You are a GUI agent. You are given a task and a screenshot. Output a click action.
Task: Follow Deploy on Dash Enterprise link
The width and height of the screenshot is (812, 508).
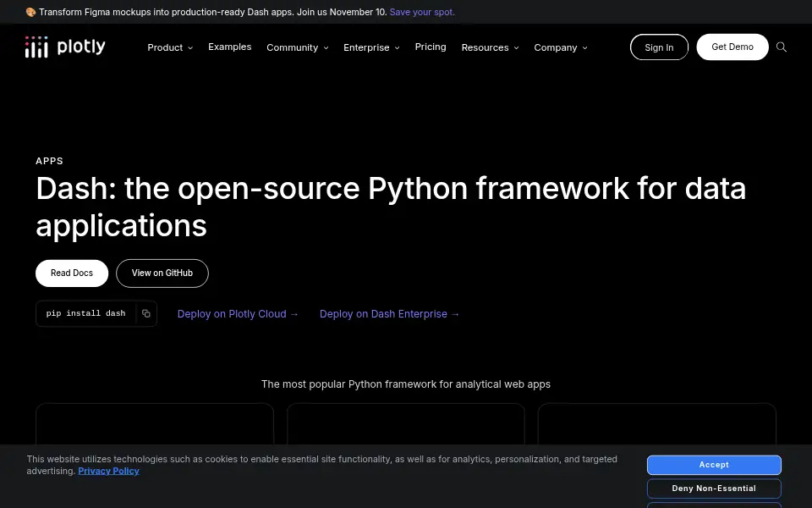tap(389, 313)
